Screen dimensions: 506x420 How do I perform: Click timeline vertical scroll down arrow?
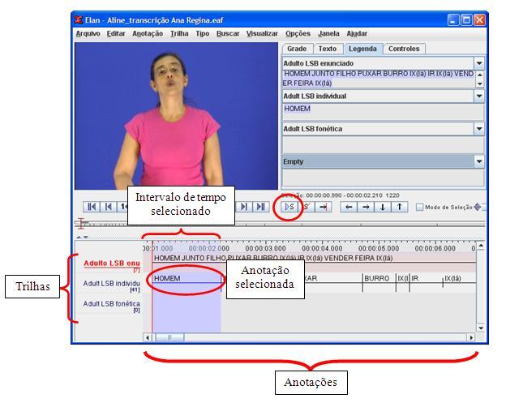481,328
